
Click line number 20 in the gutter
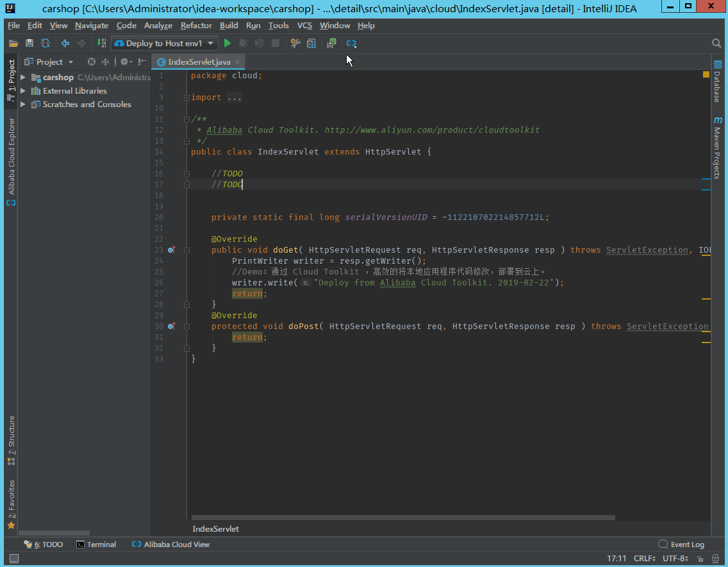tap(159, 217)
